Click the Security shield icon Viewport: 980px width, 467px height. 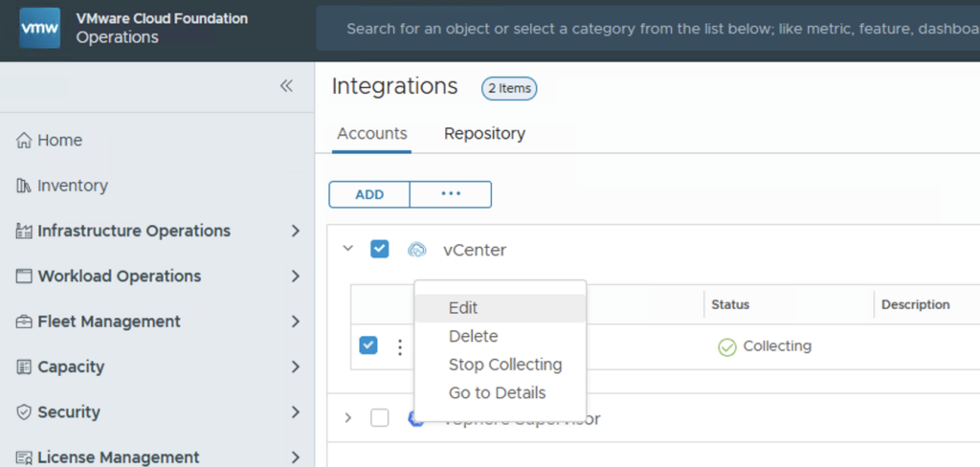pos(25,412)
